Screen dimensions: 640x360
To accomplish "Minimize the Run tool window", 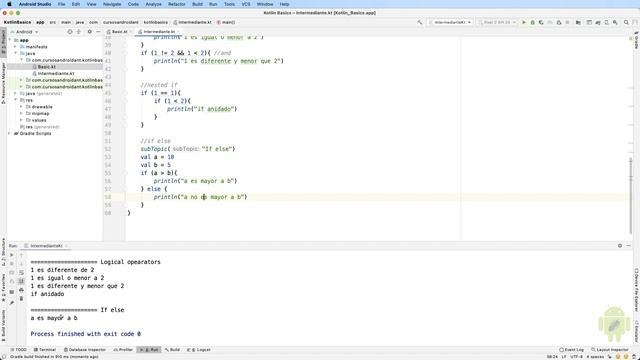I will [629, 246].
